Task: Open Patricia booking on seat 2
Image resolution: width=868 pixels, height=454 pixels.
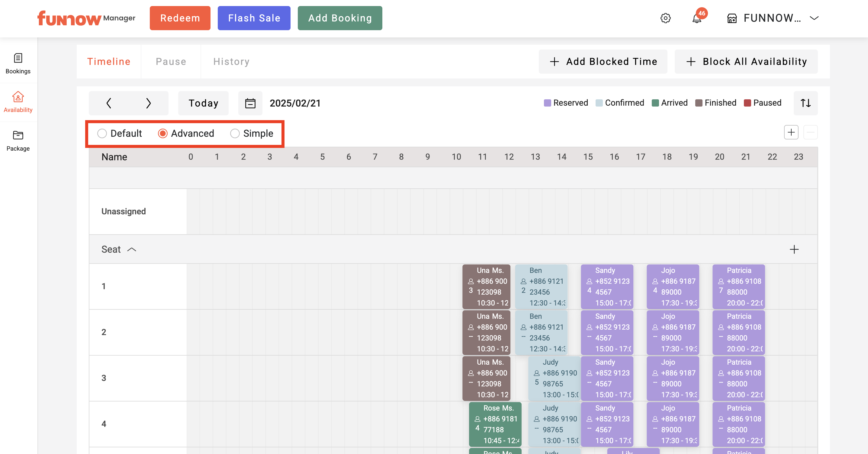Action: click(x=739, y=332)
